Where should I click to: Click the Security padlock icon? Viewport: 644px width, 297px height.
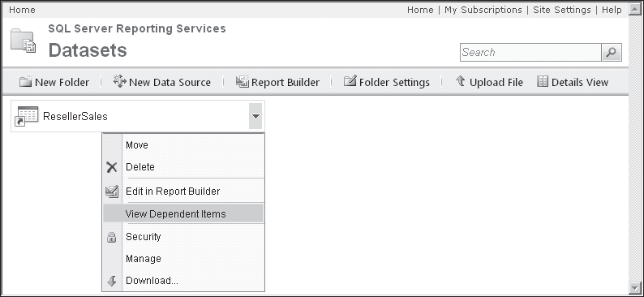[112, 237]
